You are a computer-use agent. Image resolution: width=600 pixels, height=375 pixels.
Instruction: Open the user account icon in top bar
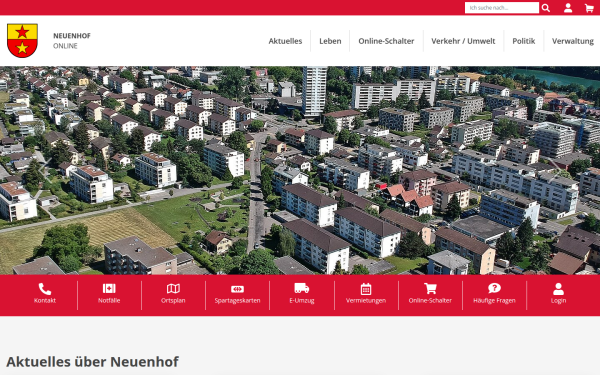[568, 8]
